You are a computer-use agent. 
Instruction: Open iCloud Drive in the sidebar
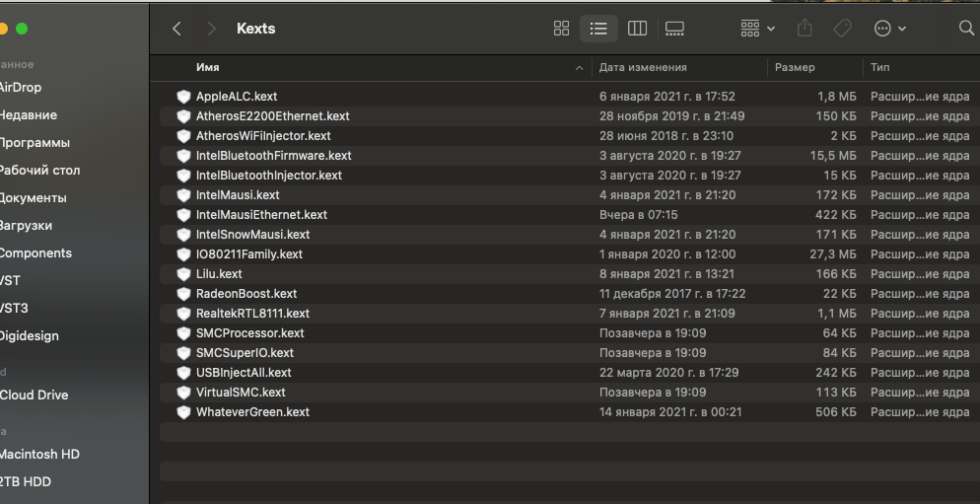[x=34, y=396]
